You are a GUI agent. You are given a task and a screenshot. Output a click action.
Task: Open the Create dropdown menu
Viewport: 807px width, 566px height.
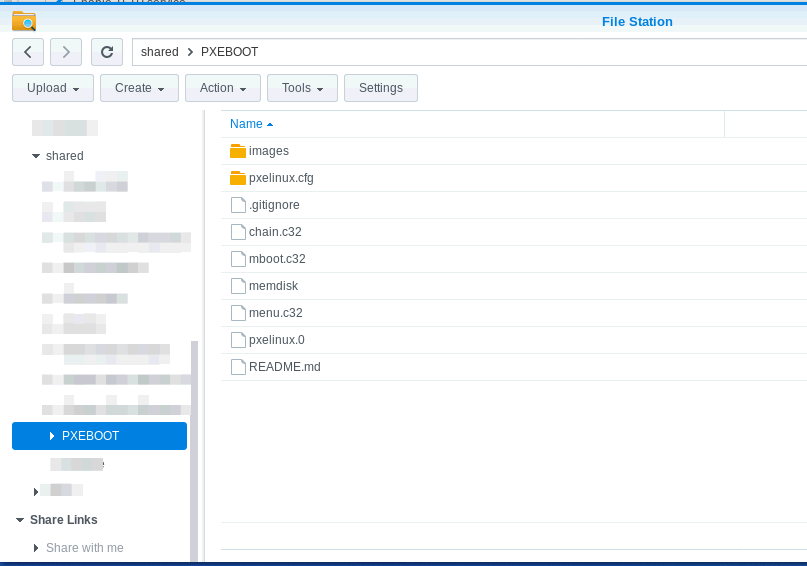click(139, 88)
